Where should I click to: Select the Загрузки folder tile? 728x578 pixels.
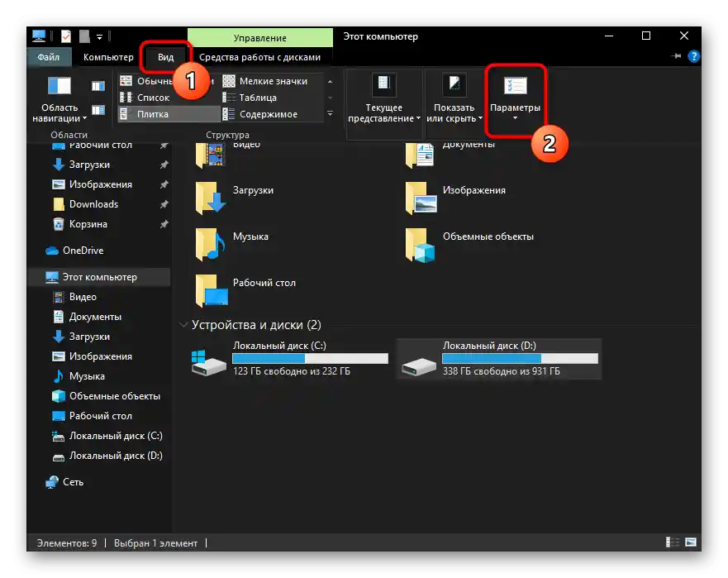(x=235, y=198)
